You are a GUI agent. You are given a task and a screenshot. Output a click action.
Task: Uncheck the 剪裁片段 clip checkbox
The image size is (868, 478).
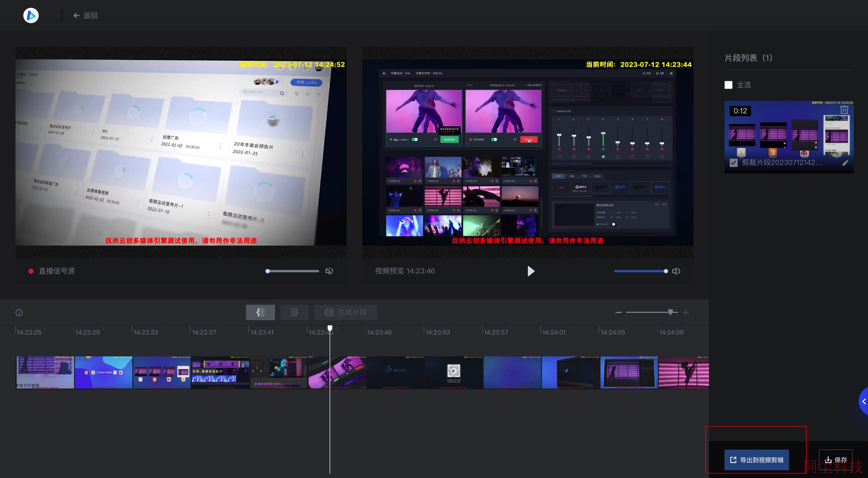[733, 163]
